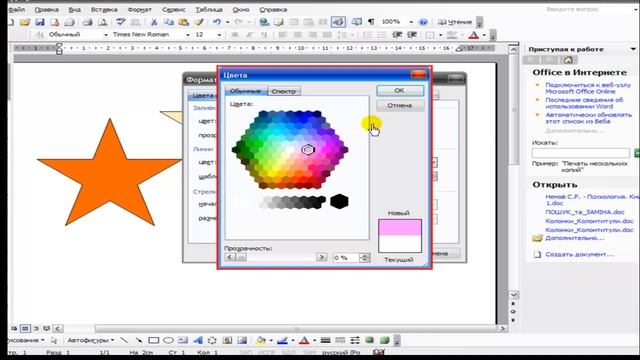640x360 pixels.
Task: Click the Insert Hyperlink globe icon
Action: point(264,22)
